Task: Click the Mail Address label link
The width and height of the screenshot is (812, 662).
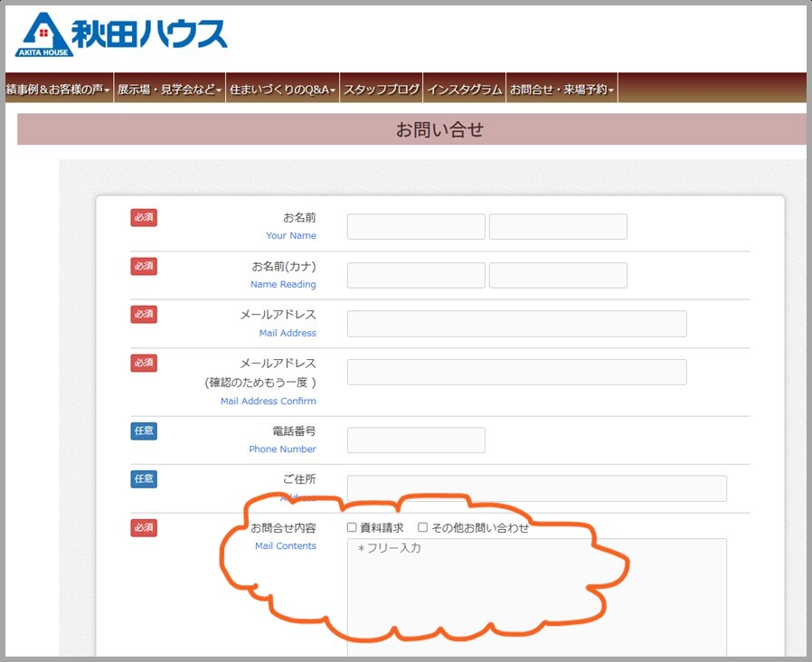Action: [288, 333]
